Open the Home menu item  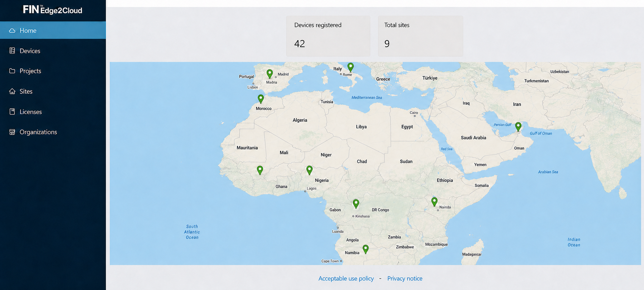click(x=53, y=30)
